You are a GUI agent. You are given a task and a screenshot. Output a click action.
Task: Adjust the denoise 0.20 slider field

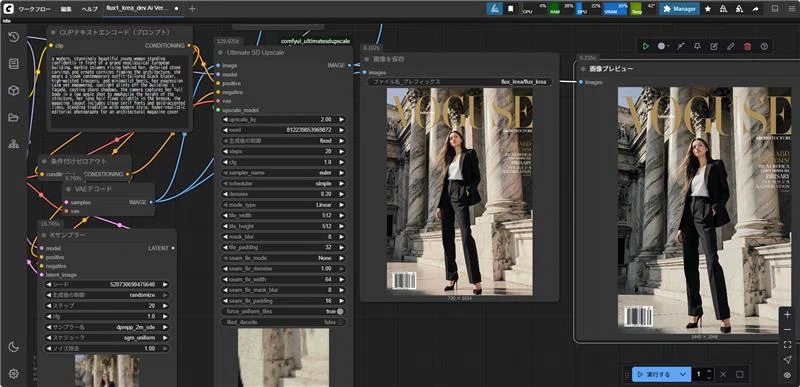click(283, 194)
